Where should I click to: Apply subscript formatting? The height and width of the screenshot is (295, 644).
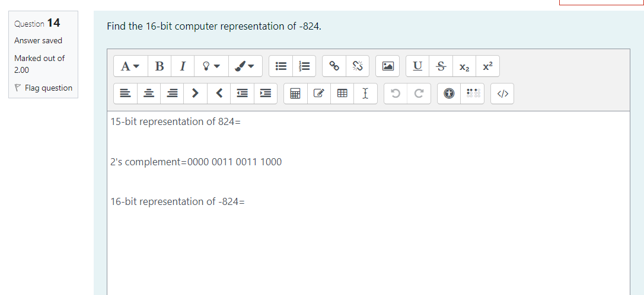pyautogui.click(x=464, y=66)
